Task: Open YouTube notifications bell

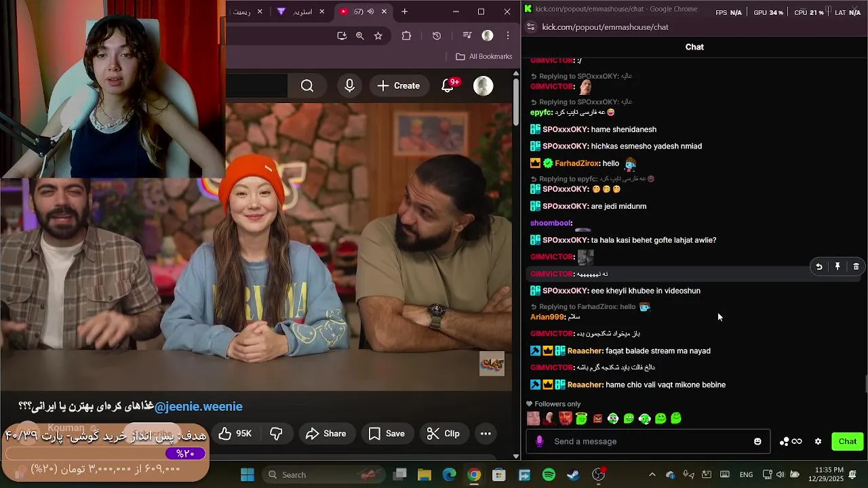Action: [x=448, y=85]
